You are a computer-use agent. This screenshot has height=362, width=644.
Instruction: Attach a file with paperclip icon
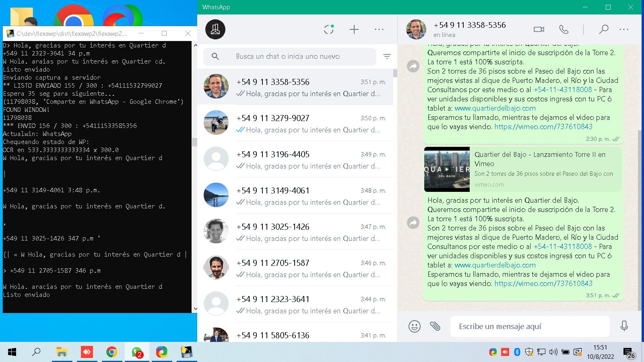(x=435, y=326)
